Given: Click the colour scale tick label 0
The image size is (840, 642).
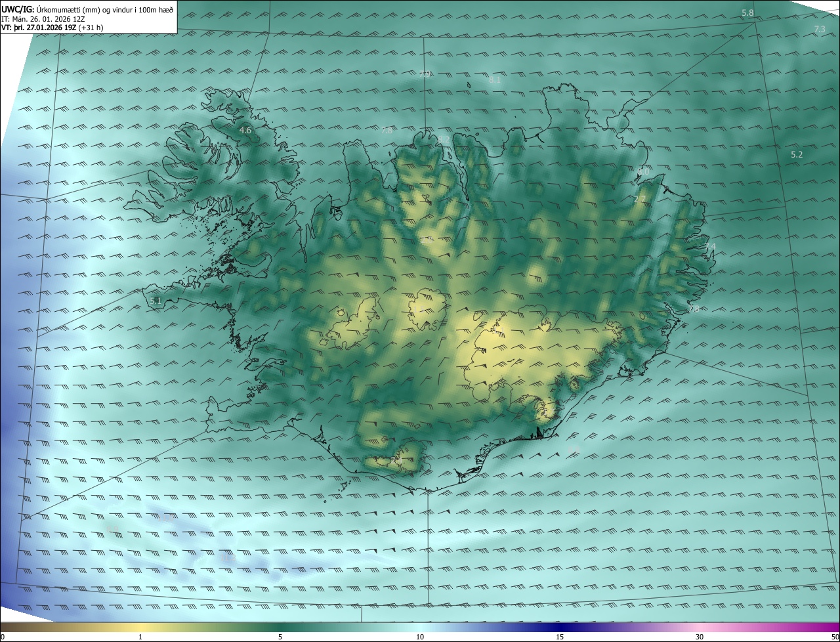Looking at the screenshot, I should tap(3, 637).
